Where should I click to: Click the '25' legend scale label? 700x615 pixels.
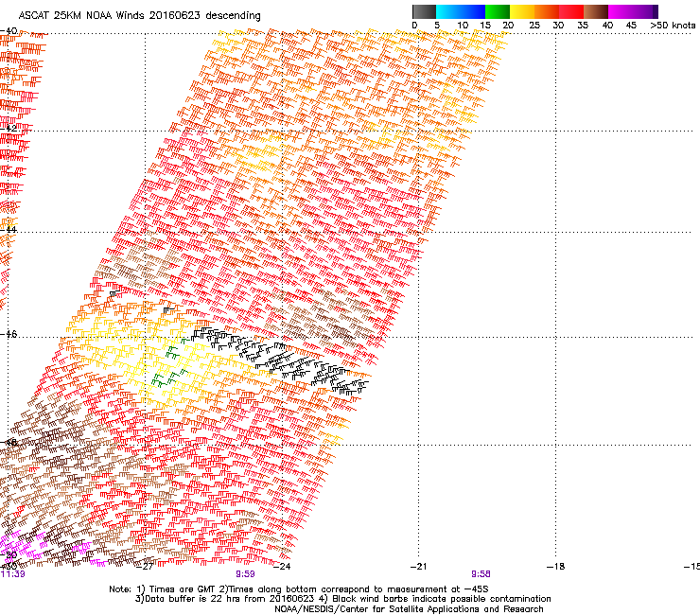point(534,26)
